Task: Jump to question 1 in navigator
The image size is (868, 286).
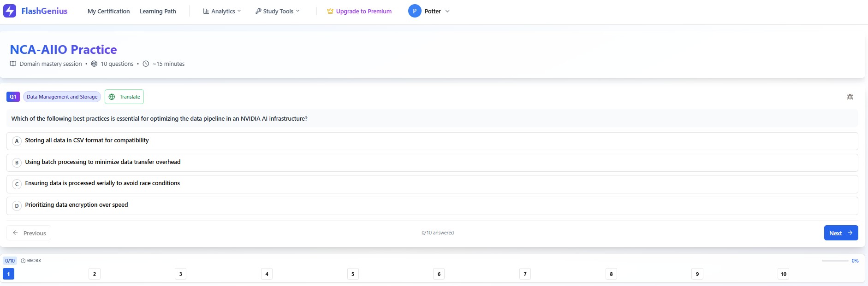Action: pos(9,274)
